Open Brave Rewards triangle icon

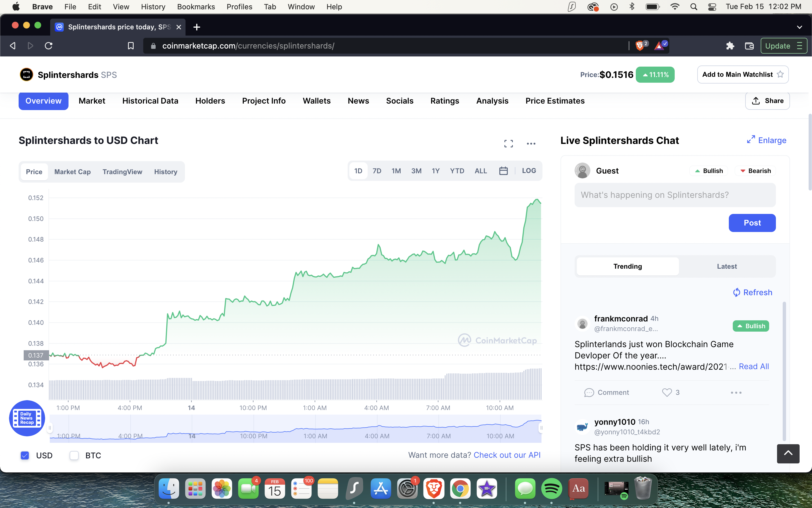click(659, 46)
